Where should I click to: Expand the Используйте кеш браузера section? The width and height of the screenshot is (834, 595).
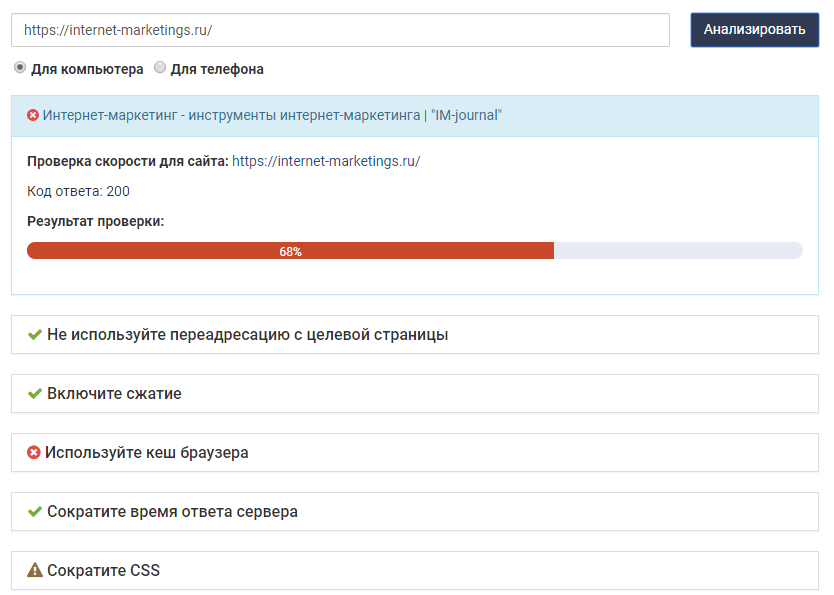147,452
